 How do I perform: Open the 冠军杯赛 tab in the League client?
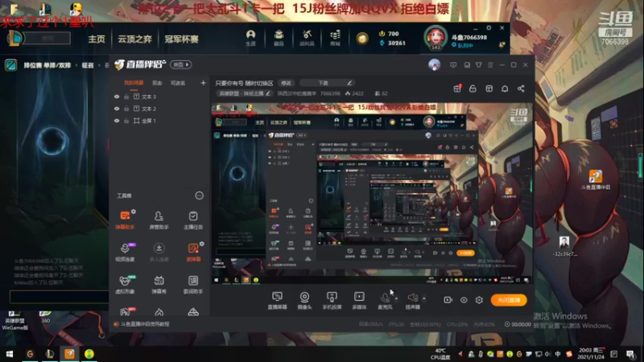182,39
